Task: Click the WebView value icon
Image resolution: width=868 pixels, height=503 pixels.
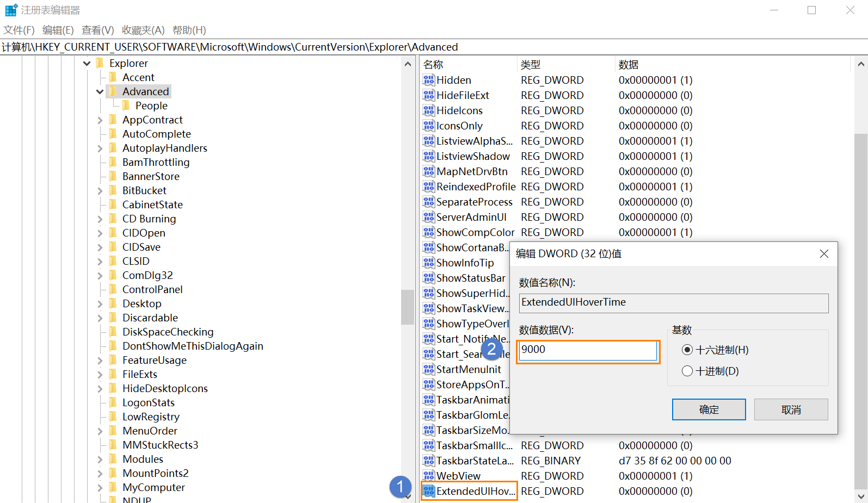Action: pyautogui.click(x=429, y=476)
